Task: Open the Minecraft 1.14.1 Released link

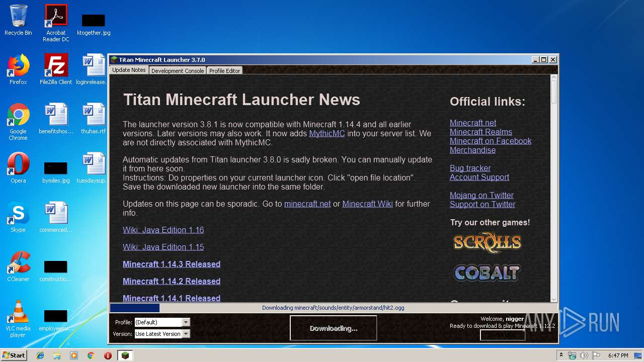Action: (x=172, y=298)
